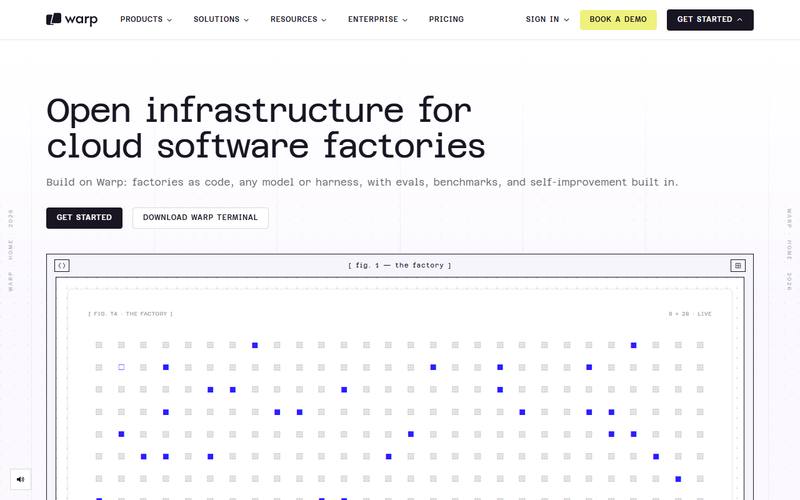Toggle the sound mute speaker icon
Screen dimensions: 800x500
click(x=20, y=479)
